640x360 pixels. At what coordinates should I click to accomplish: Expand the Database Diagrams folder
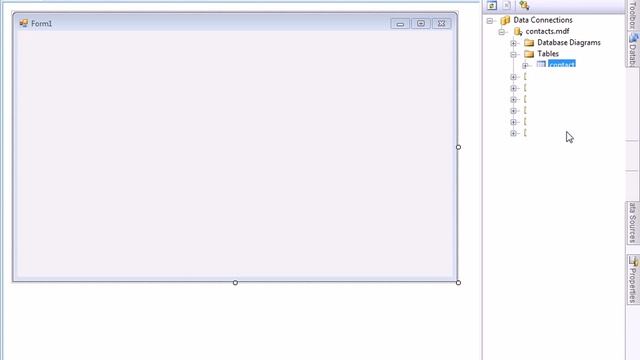513,43
